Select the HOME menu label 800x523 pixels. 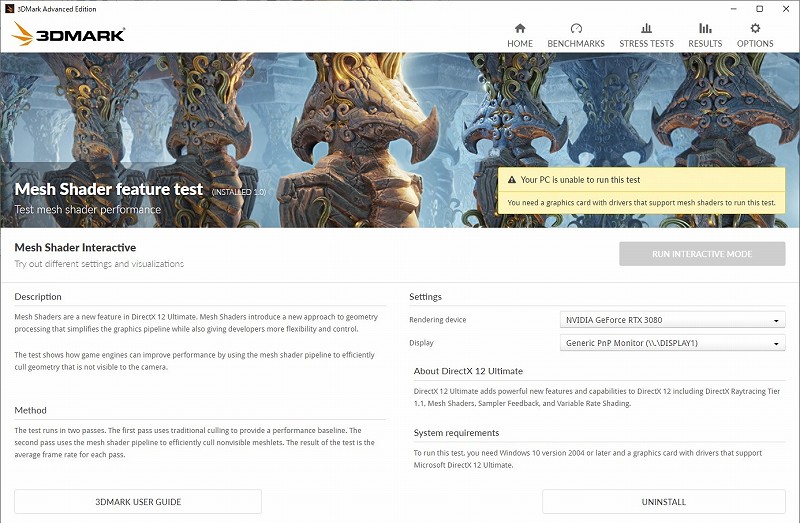tap(520, 43)
